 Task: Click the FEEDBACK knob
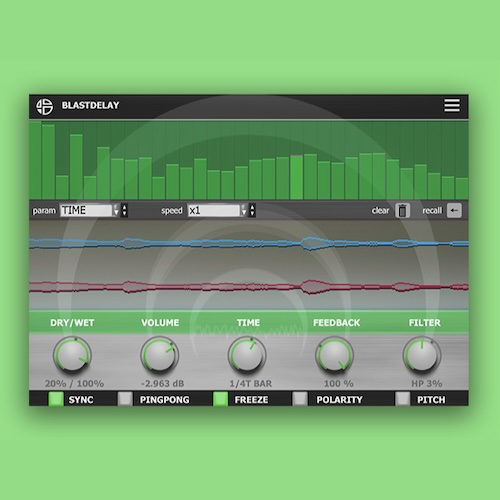[x=335, y=355]
